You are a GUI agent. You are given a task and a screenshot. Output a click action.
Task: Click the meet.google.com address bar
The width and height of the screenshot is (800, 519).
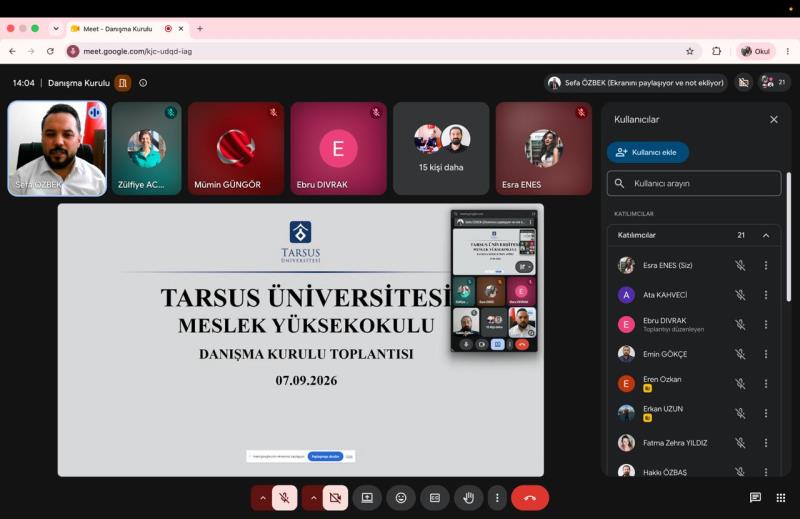coord(383,51)
